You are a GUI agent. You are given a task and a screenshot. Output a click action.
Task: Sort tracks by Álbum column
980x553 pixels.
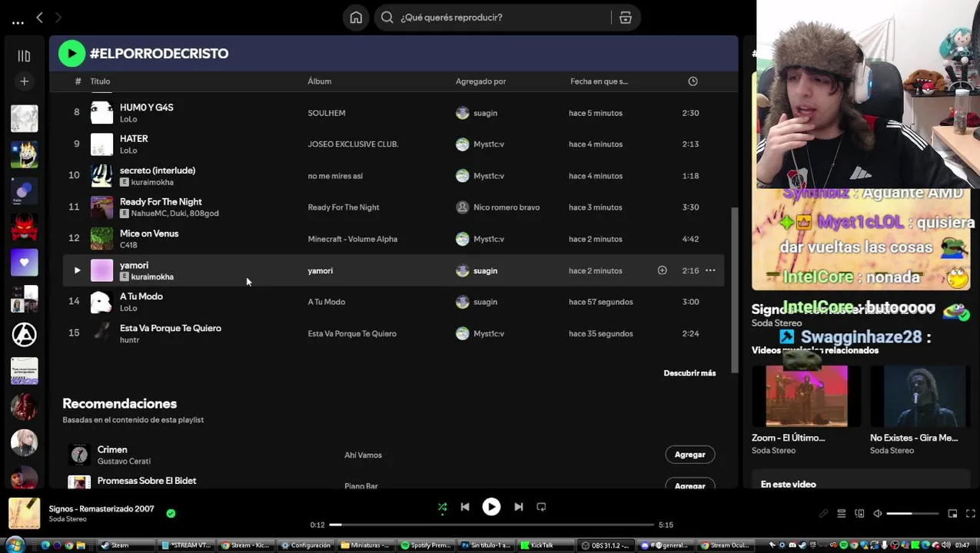pyautogui.click(x=320, y=81)
